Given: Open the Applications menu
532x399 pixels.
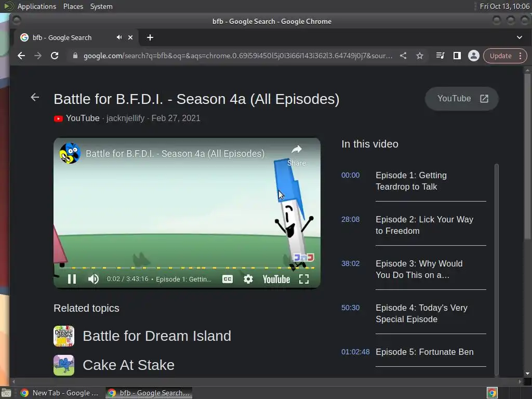Looking at the screenshot, I should click(37, 6).
